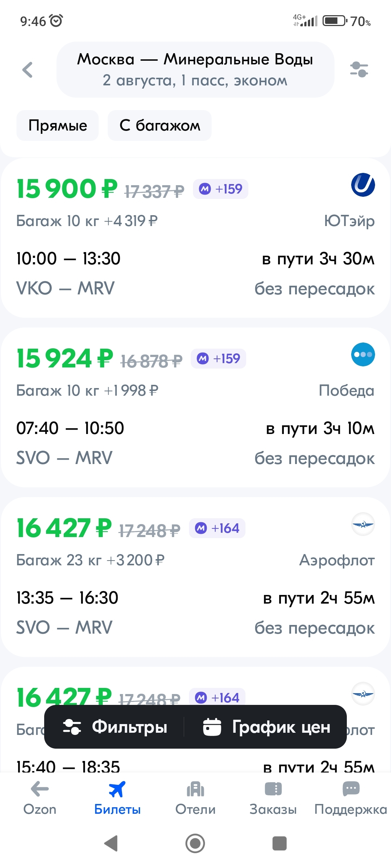Edit the Москва — Минеральные Воды search field
Screen dimensions: 391x868
(x=195, y=69)
